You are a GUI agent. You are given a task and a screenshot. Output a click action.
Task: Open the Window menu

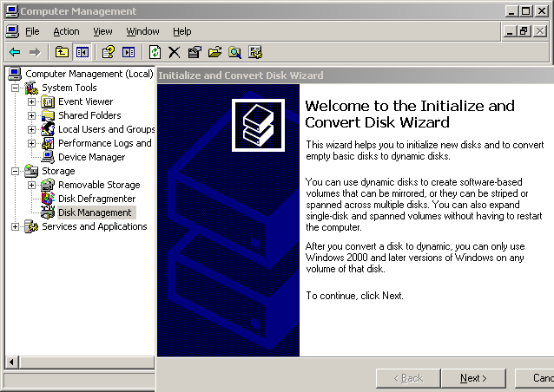pos(142,31)
